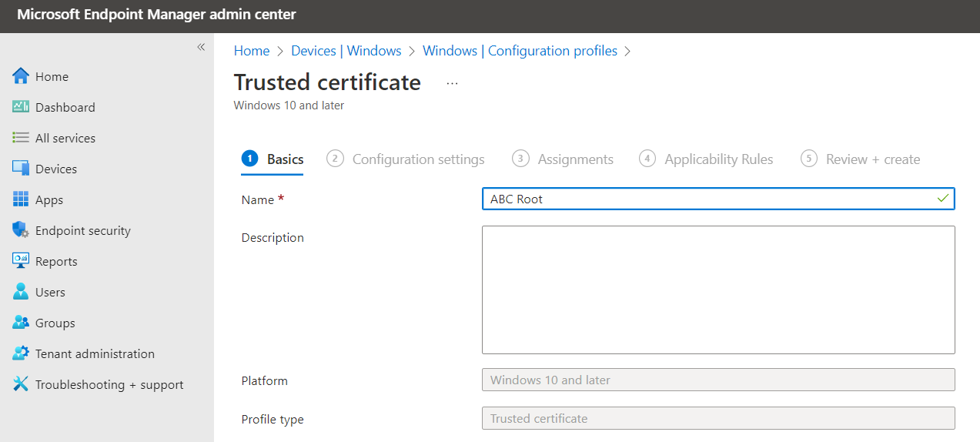This screenshot has height=442, width=980.
Task: Click the Home breadcrumb link
Action: (252, 51)
